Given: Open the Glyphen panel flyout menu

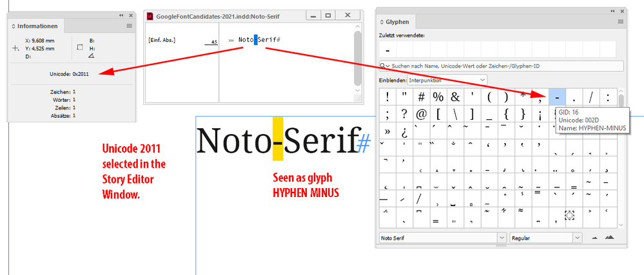Looking at the screenshot, I should coord(621,22).
